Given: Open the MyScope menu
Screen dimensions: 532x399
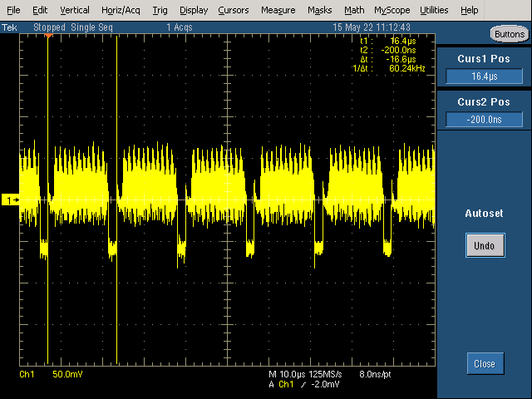Looking at the screenshot, I should click(392, 10).
